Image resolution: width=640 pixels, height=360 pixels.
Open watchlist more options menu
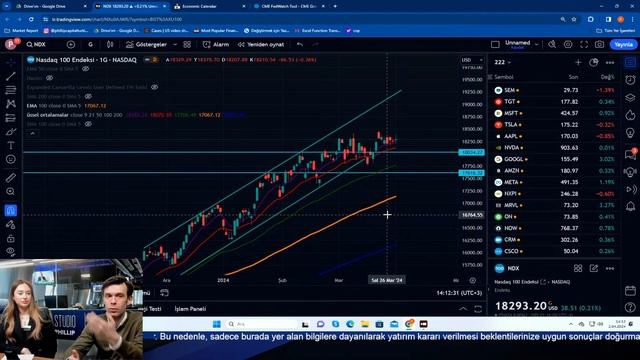[610, 62]
